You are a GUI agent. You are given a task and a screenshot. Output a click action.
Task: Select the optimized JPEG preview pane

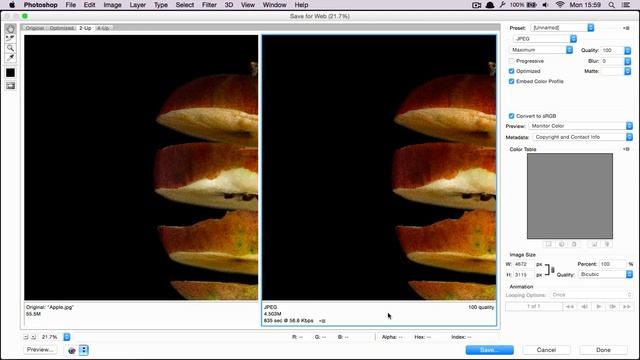pos(379,167)
